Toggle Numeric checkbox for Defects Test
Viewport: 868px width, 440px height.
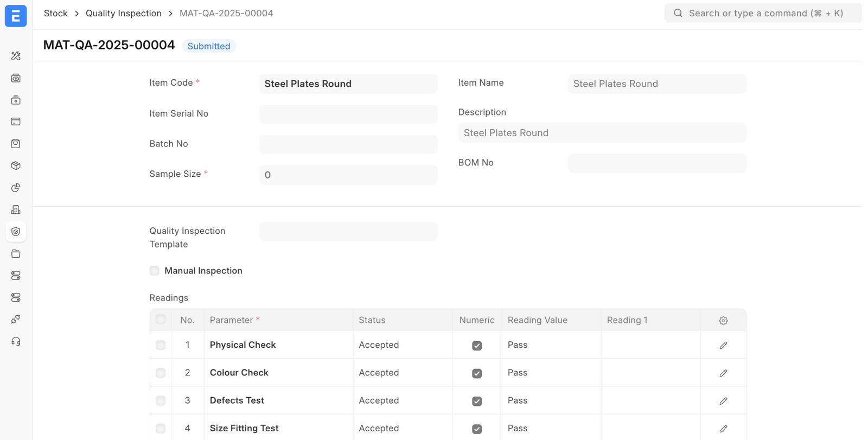pos(477,401)
